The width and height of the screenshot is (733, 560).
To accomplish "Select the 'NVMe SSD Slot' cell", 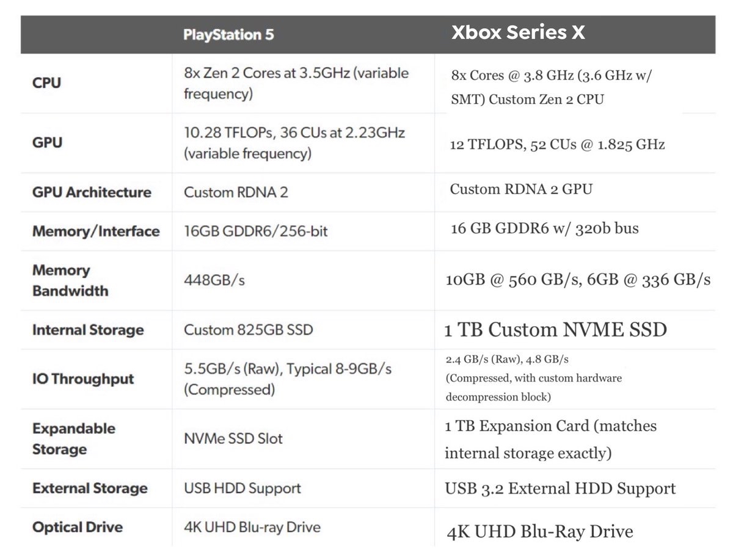I will [x=233, y=438].
